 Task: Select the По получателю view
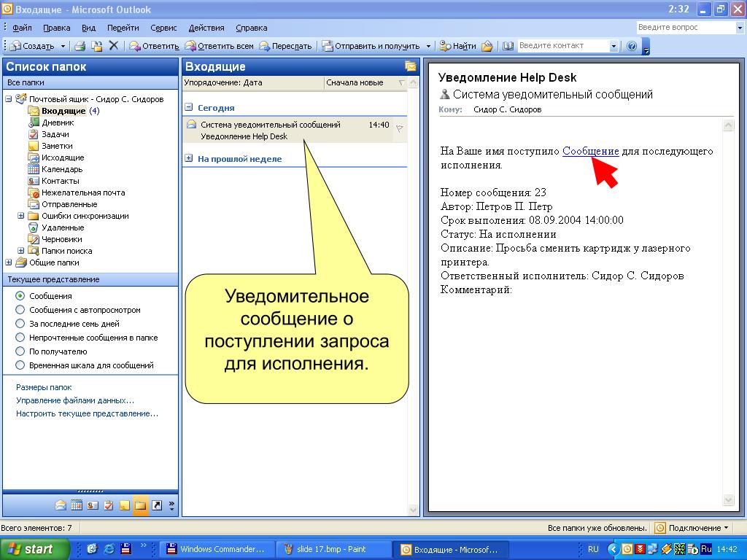tap(20, 351)
